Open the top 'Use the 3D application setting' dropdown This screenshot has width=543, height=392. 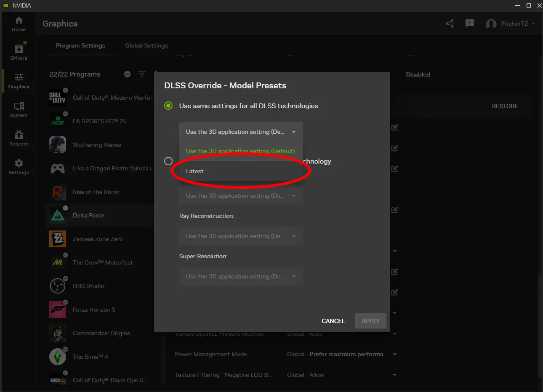pos(241,132)
